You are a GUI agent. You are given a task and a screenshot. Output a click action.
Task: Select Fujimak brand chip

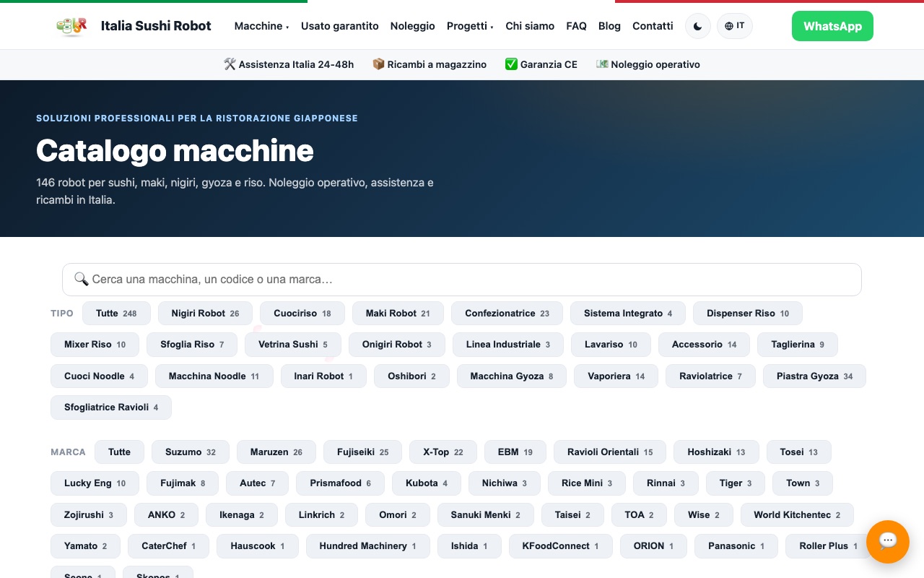click(x=183, y=483)
